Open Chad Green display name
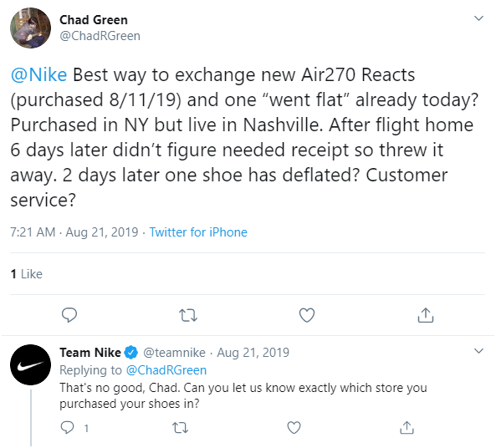This screenshot has height=448, width=496. coord(94,20)
